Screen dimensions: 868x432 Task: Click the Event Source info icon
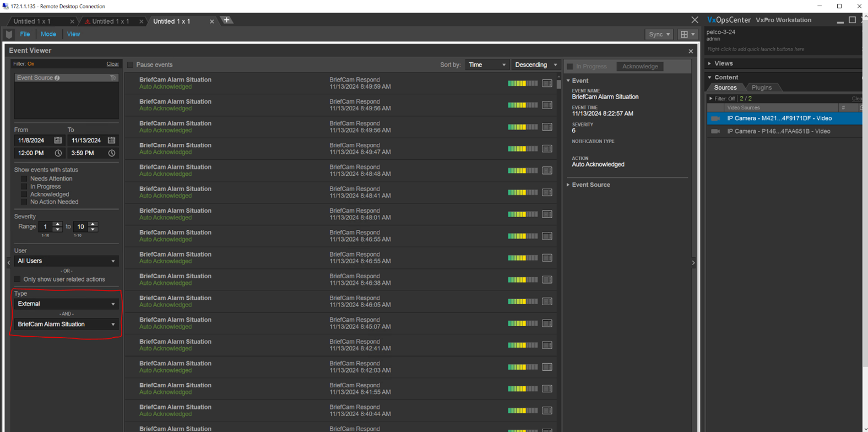57,78
